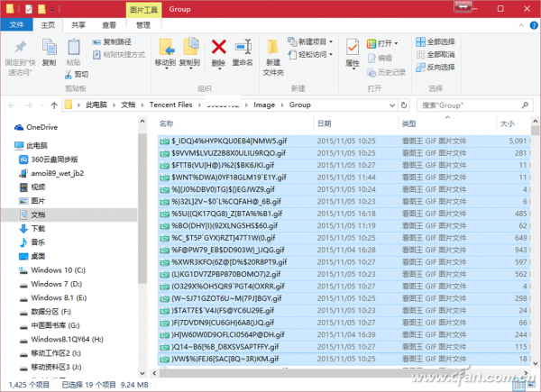The image size is (541, 392).
Task: Click the Paste (粘贴) clipboard icon
Action: click(74, 47)
